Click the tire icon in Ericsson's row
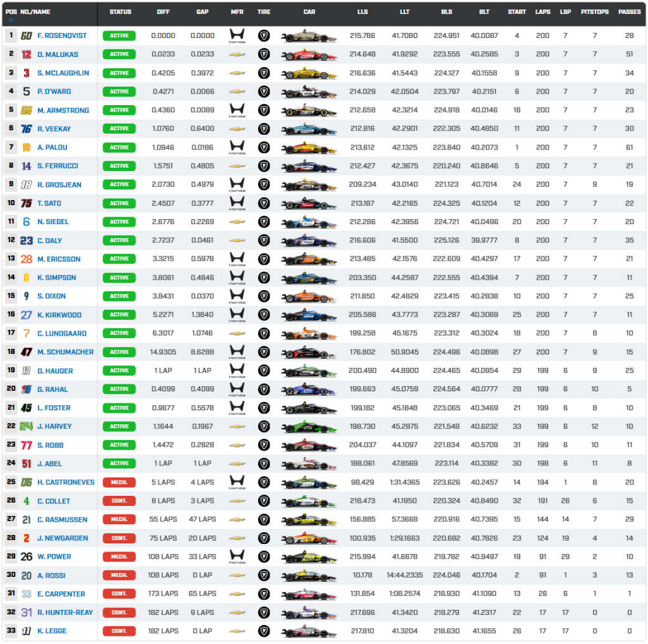Image resolution: width=648 pixels, height=644 pixels. tap(264, 259)
